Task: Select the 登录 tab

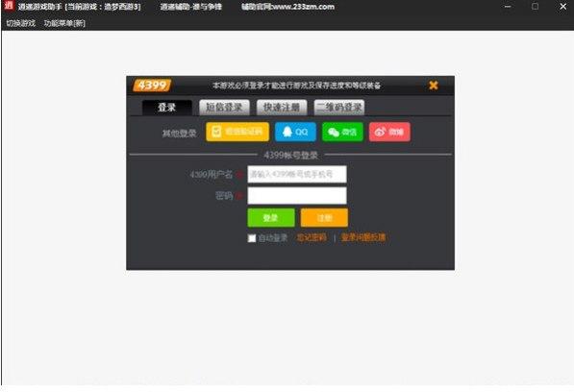Action: (x=167, y=108)
